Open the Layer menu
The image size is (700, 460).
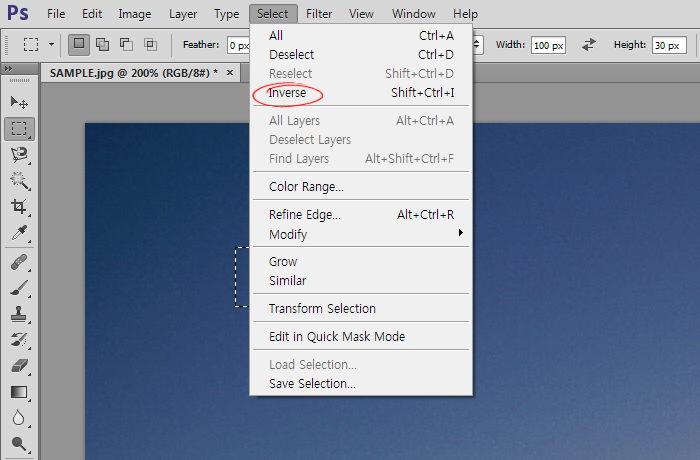[x=183, y=14]
